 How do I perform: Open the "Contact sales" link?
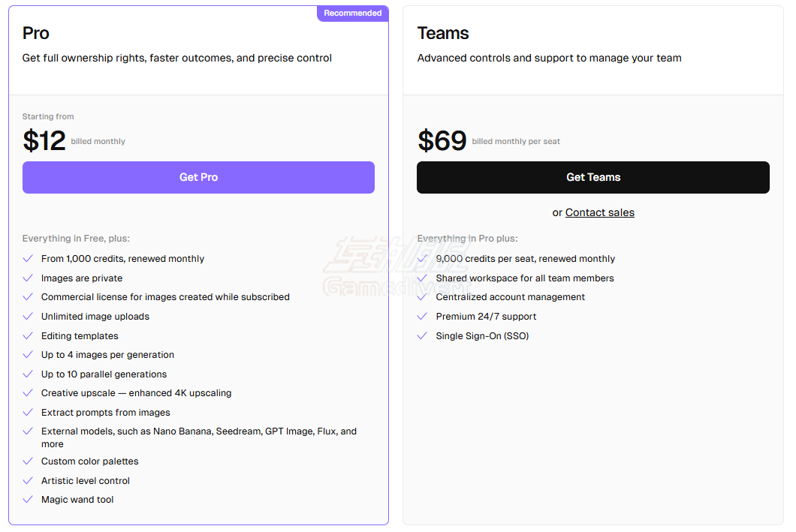[x=599, y=212]
